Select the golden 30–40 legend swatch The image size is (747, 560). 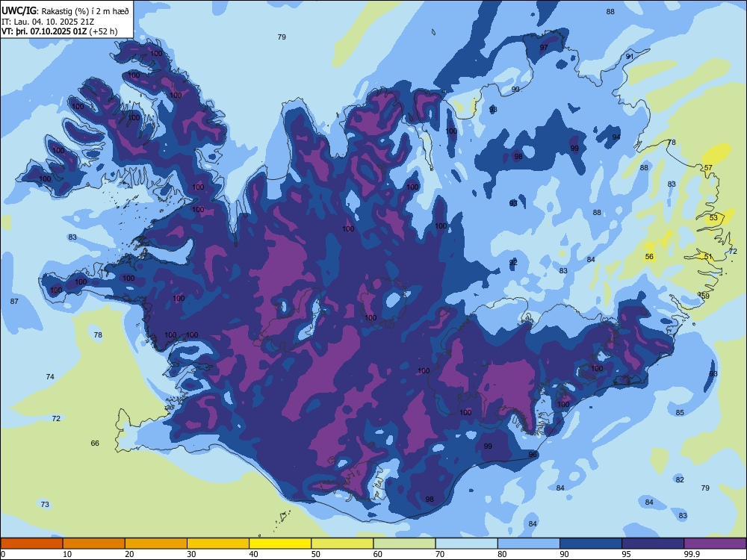pyautogui.click(x=218, y=544)
